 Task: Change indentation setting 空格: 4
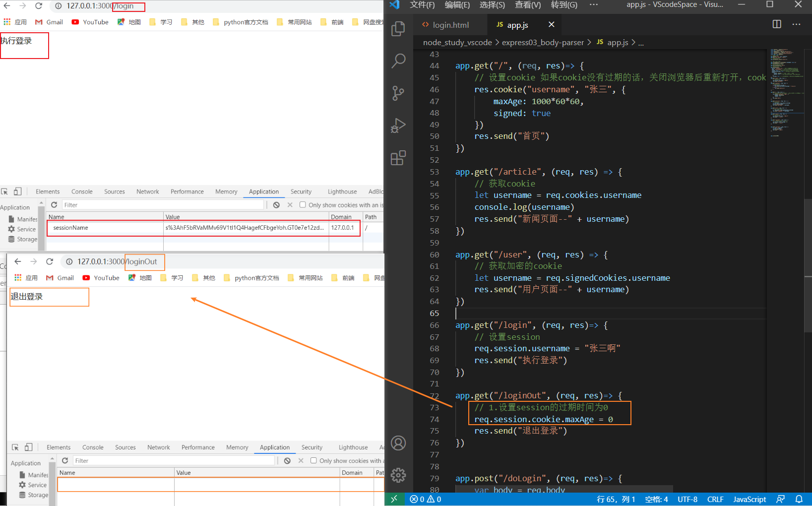[x=656, y=499]
